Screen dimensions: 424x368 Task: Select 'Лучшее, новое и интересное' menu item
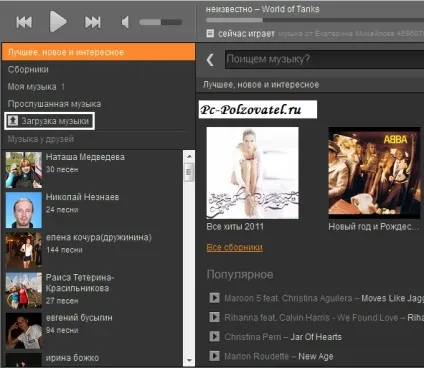pyautogui.click(x=98, y=52)
